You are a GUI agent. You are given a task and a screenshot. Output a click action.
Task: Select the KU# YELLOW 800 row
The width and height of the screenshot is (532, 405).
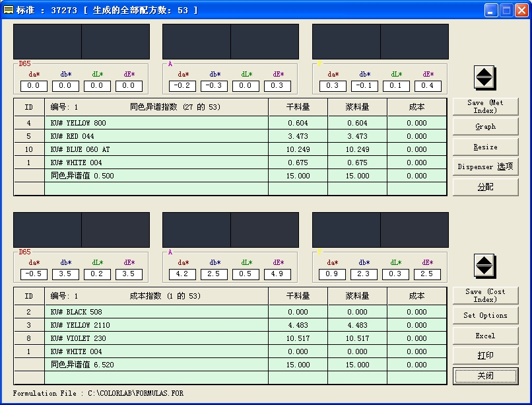pos(230,123)
